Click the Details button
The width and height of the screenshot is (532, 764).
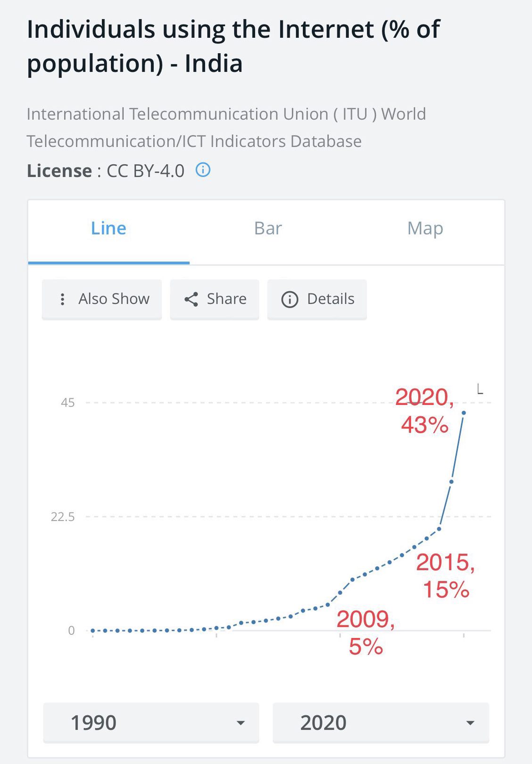(316, 299)
